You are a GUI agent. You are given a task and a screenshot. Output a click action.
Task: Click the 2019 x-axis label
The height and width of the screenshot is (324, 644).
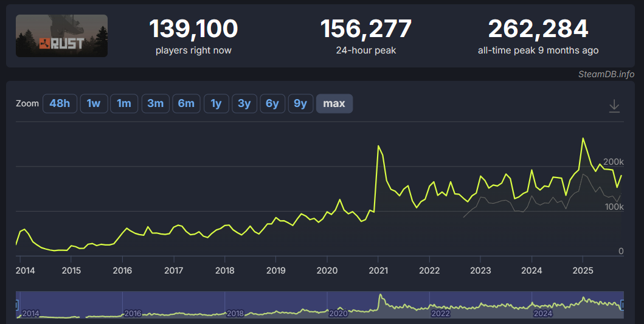[x=275, y=271]
